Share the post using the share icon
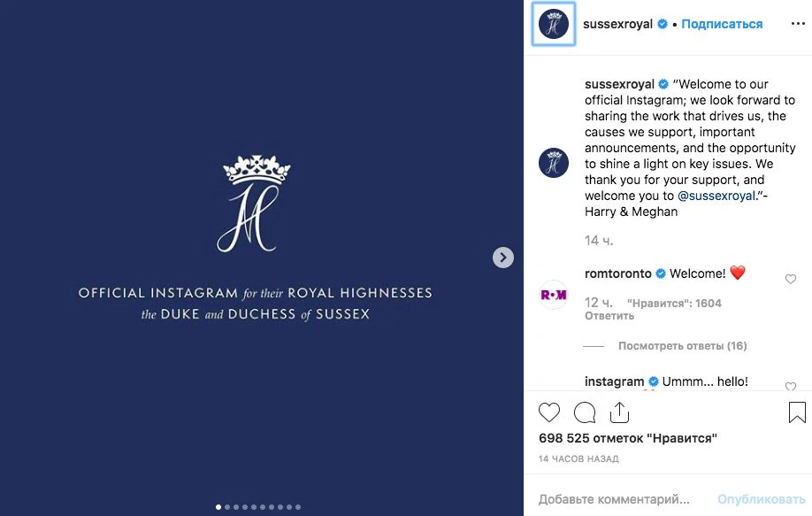812x516 pixels. click(619, 412)
